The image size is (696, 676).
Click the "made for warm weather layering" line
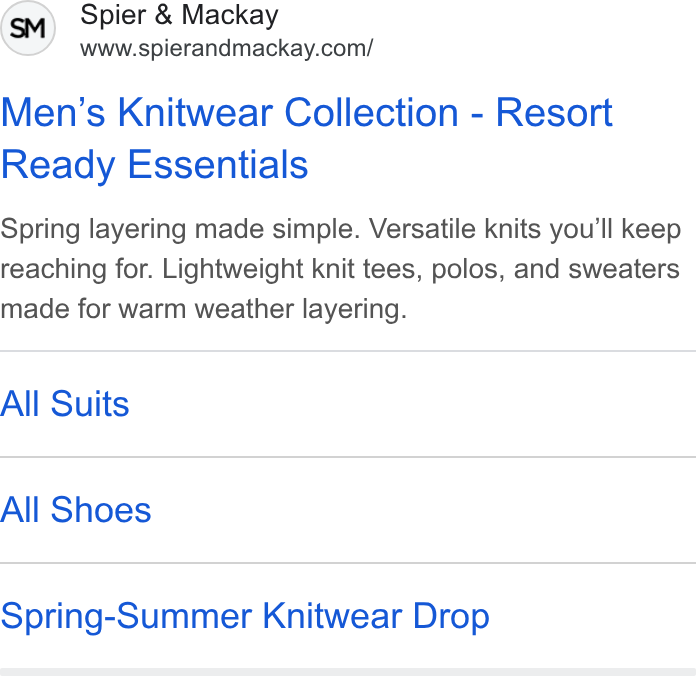[x=204, y=309]
